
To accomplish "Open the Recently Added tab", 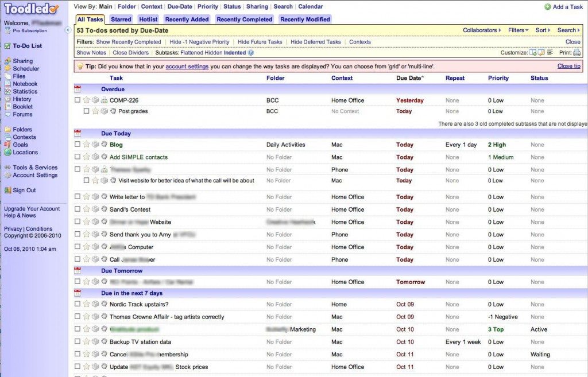I will 187,20.
